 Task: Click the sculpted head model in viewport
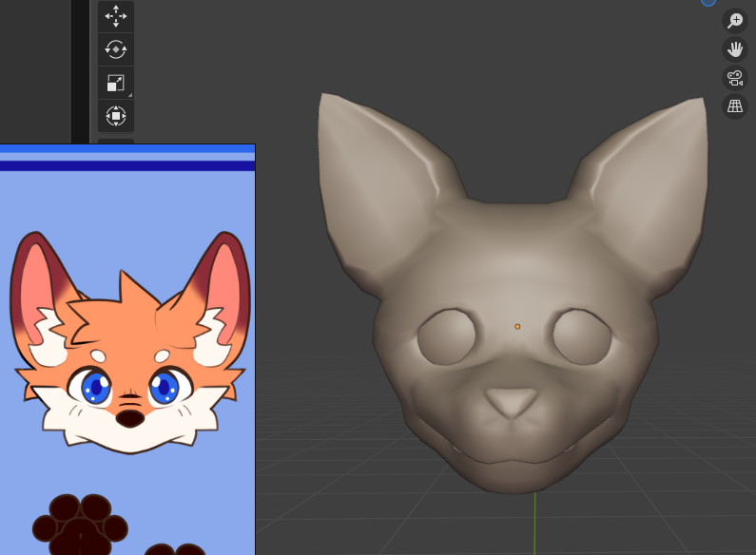513,293
